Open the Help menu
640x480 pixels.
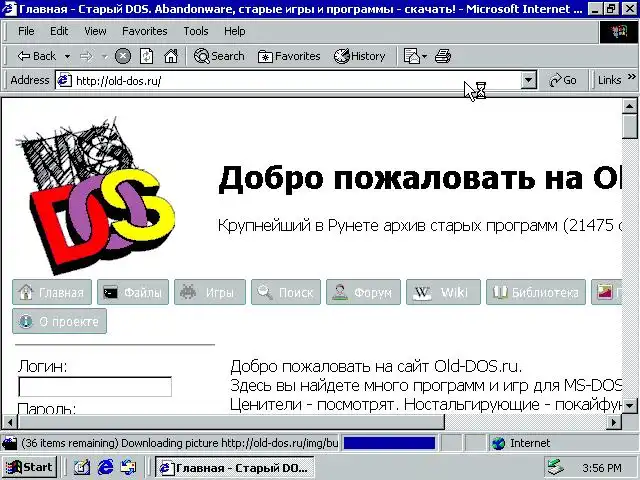(234, 31)
